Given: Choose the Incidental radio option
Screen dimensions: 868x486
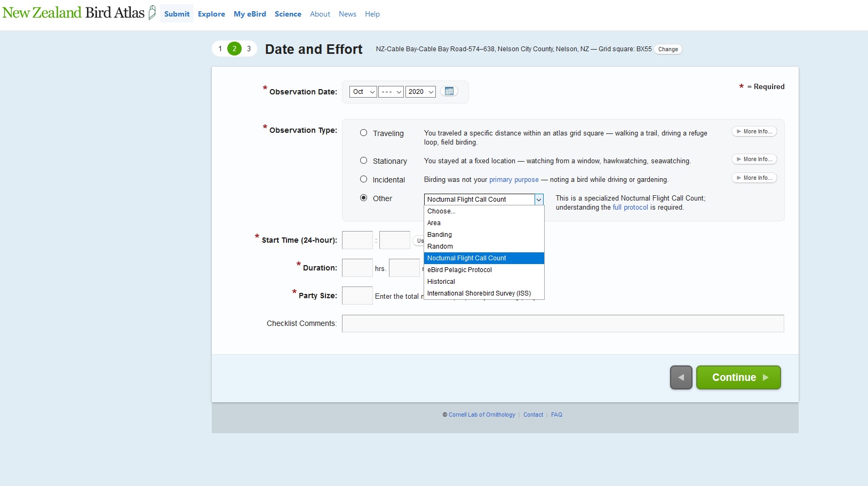Looking at the screenshot, I should click(363, 179).
